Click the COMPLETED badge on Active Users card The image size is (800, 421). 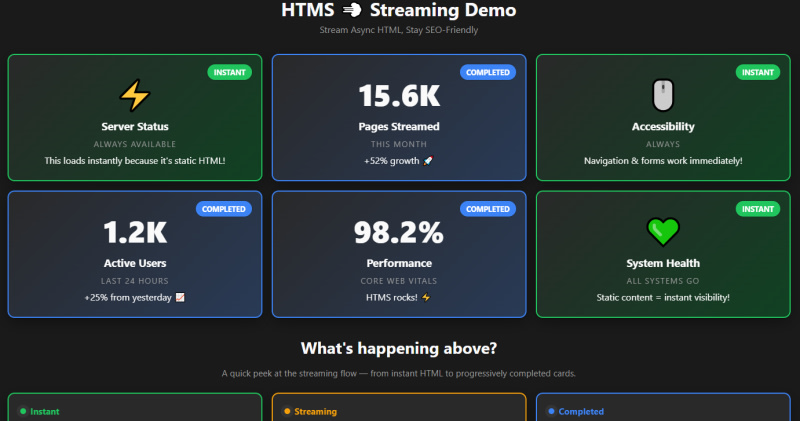[x=225, y=209]
